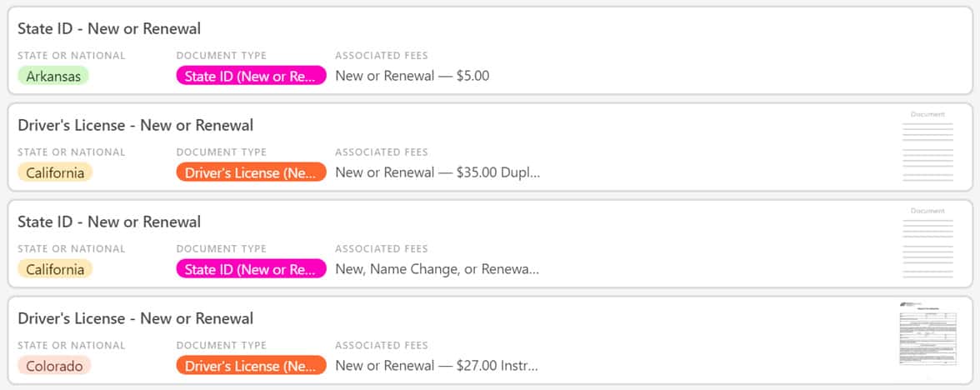Open the Colorado Driver's License card title
980x390 pixels.
pyautogui.click(x=136, y=318)
